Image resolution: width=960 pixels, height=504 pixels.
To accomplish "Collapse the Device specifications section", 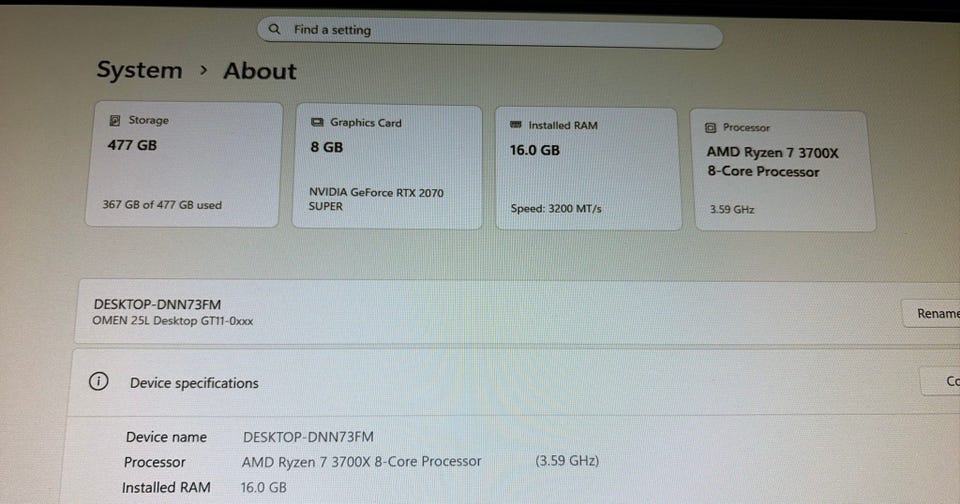I will 514,383.
